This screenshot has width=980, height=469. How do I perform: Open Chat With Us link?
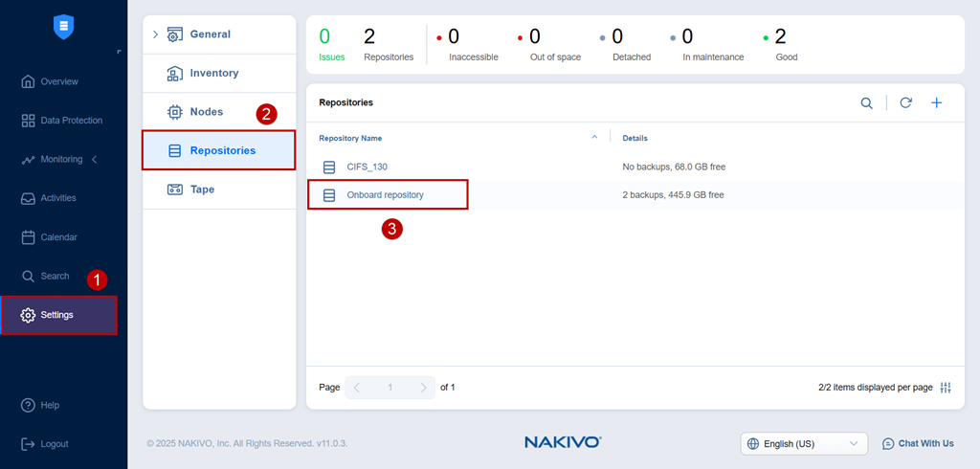coord(918,443)
